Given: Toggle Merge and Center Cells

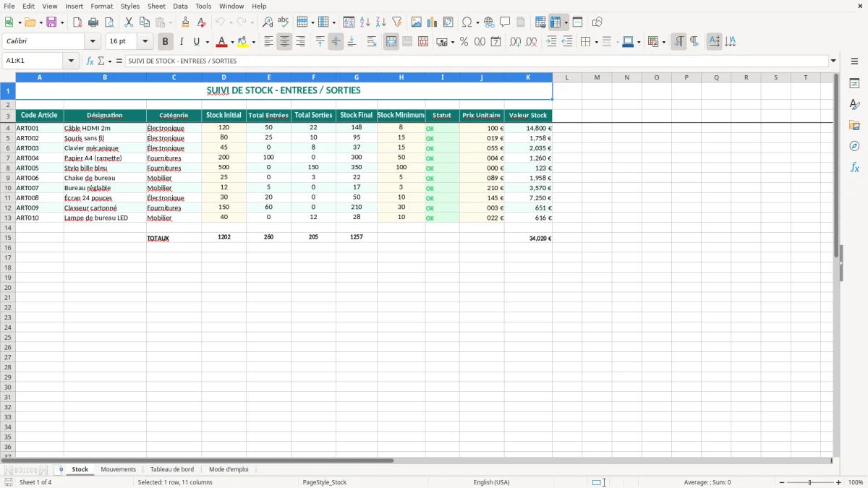Looking at the screenshot, I should [x=391, y=42].
